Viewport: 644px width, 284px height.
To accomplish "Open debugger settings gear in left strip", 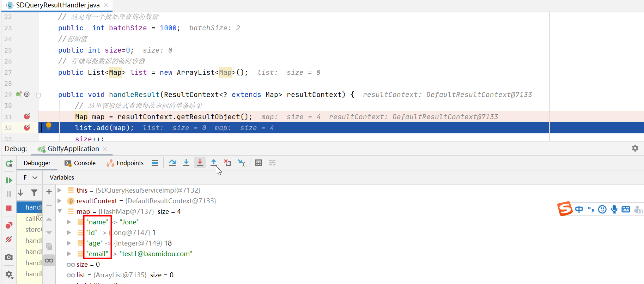I will tap(9, 274).
